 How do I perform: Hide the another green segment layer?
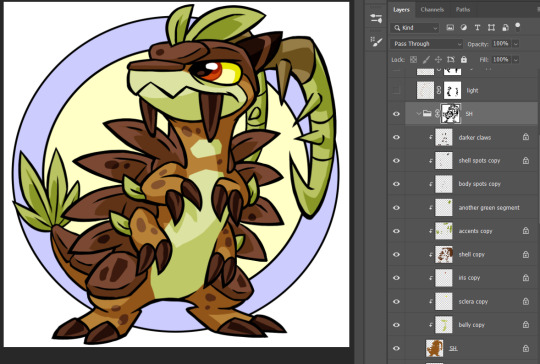(396, 208)
